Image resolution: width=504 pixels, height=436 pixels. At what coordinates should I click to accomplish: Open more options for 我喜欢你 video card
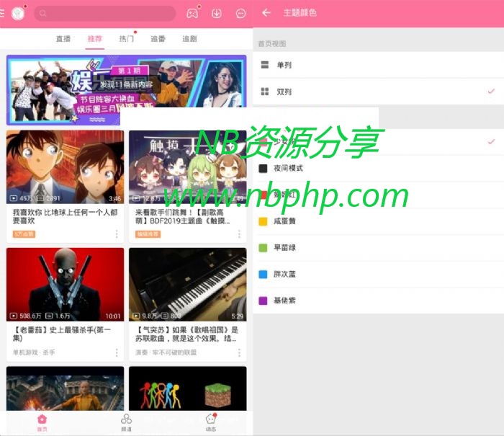click(117, 234)
